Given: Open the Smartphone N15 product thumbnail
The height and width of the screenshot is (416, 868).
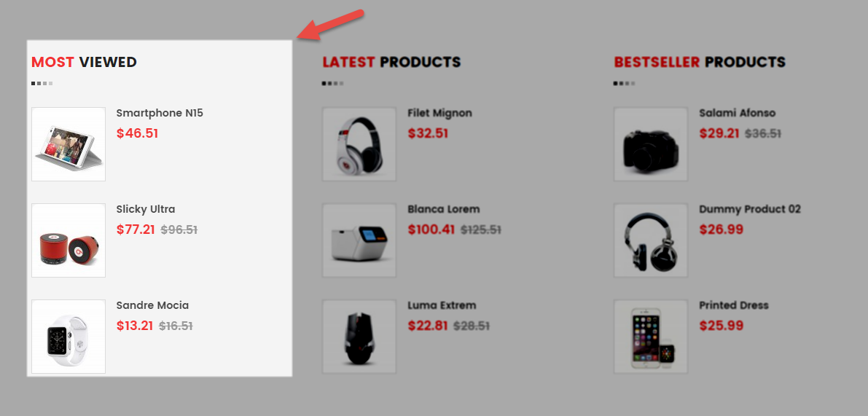Looking at the screenshot, I should coord(69,144).
